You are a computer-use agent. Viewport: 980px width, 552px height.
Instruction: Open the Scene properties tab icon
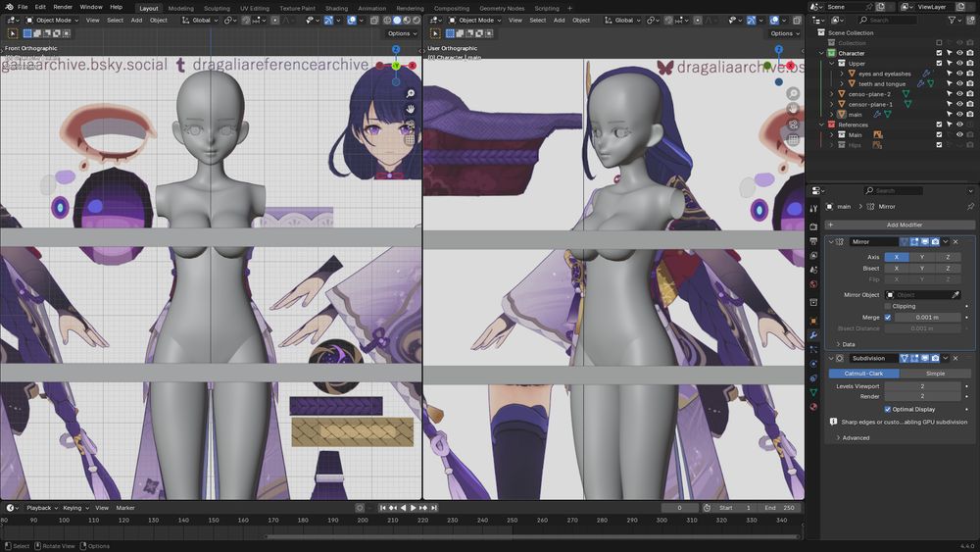click(813, 270)
